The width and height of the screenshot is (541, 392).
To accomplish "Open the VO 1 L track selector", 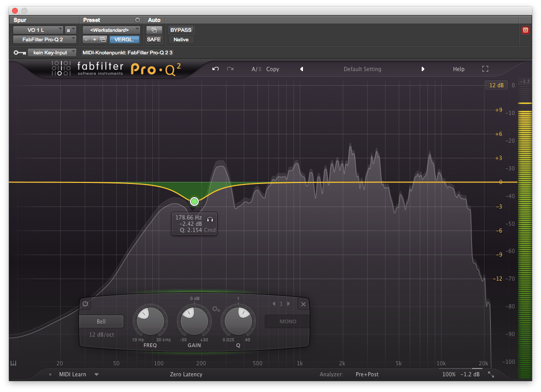I will tap(38, 30).
